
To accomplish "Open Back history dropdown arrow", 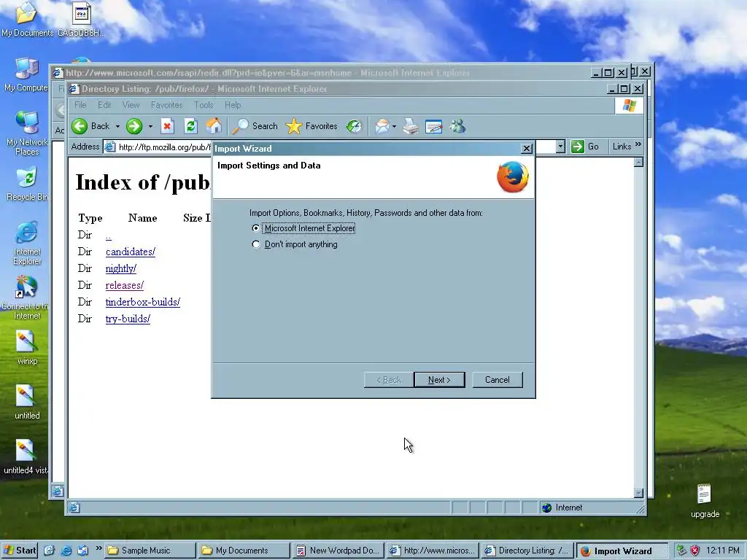I will (x=117, y=127).
